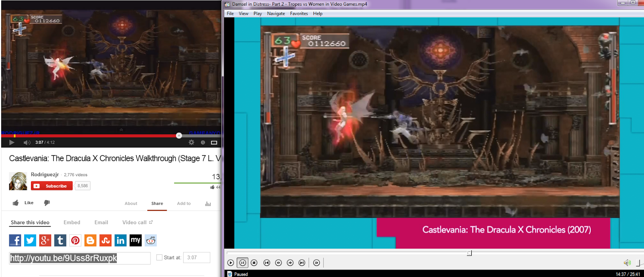Click the Fast forward (increase speed) button
Image resolution: width=644 pixels, height=277 pixels.
(x=290, y=263)
